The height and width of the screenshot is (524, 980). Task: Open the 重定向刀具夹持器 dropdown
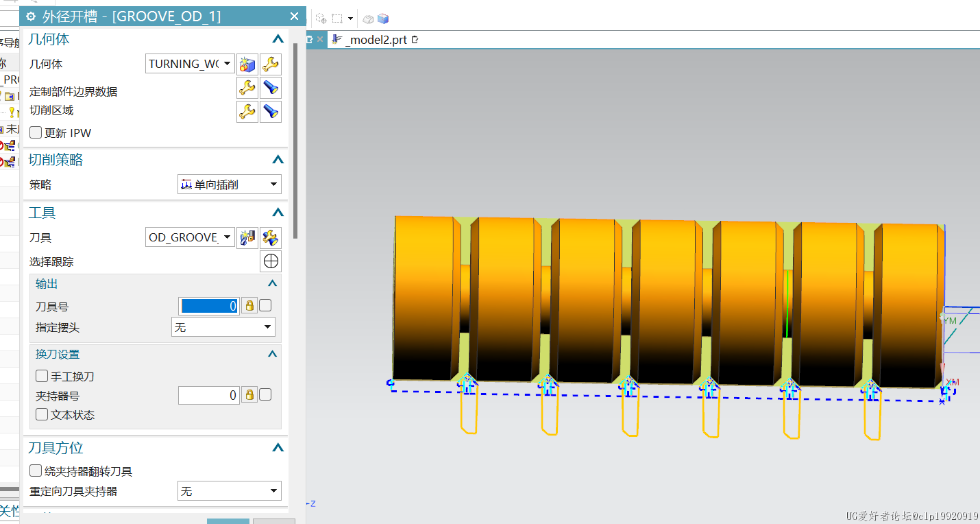click(x=230, y=491)
